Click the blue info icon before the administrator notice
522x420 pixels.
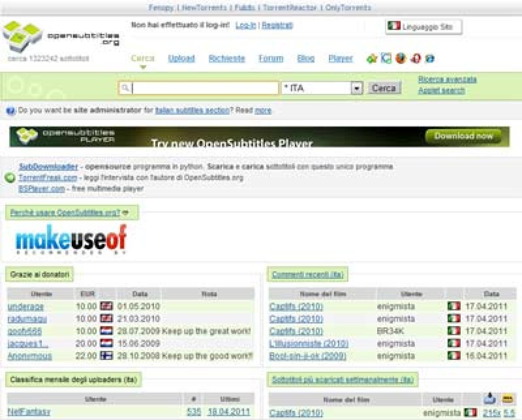pyautogui.click(x=11, y=111)
